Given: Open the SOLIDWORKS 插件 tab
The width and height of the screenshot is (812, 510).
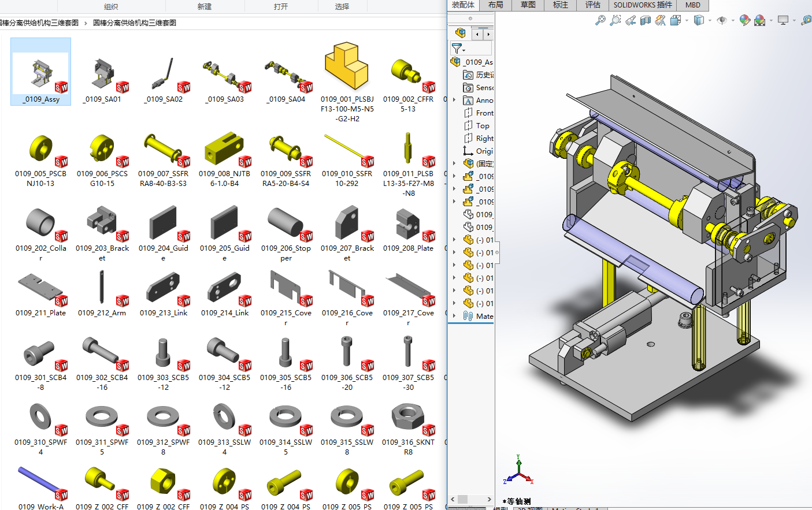Looking at the screenshot, I should (643, 5).
